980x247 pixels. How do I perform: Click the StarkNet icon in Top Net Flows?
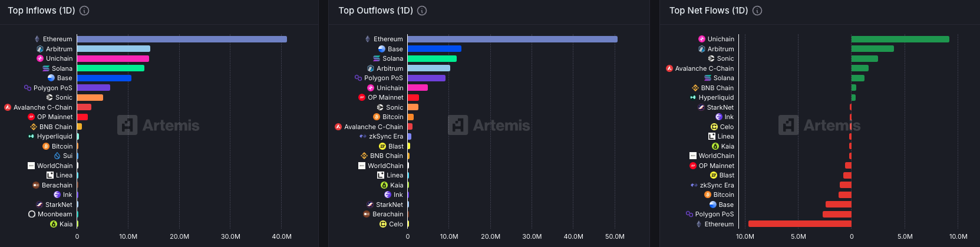[701, 107]
